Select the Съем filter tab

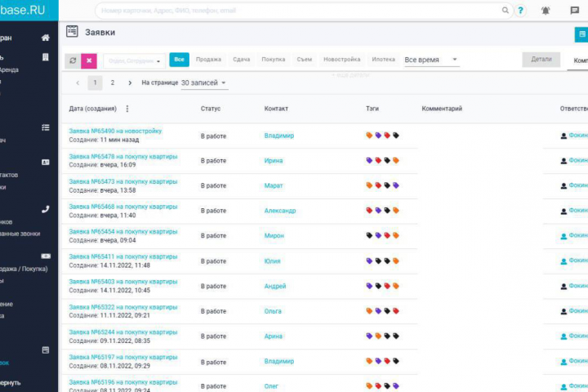click(x=305, y=60)
